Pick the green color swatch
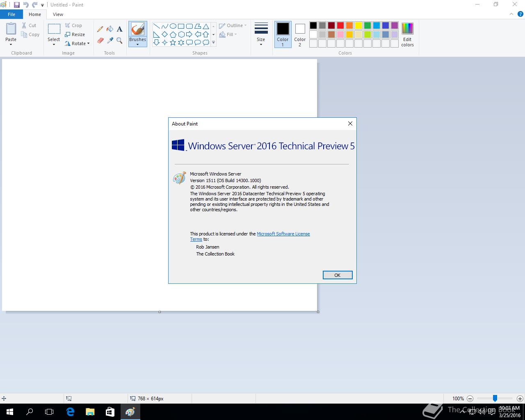 (367, 25)
